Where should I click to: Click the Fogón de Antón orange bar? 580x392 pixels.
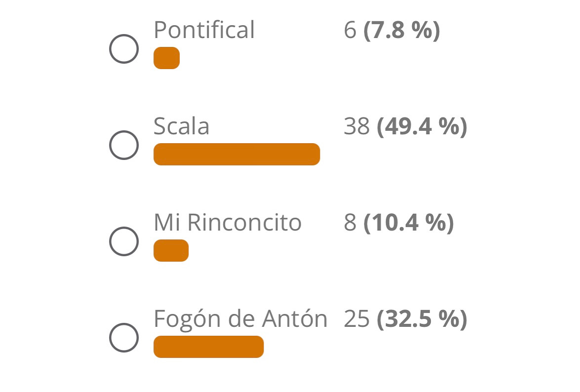point(209,347)
